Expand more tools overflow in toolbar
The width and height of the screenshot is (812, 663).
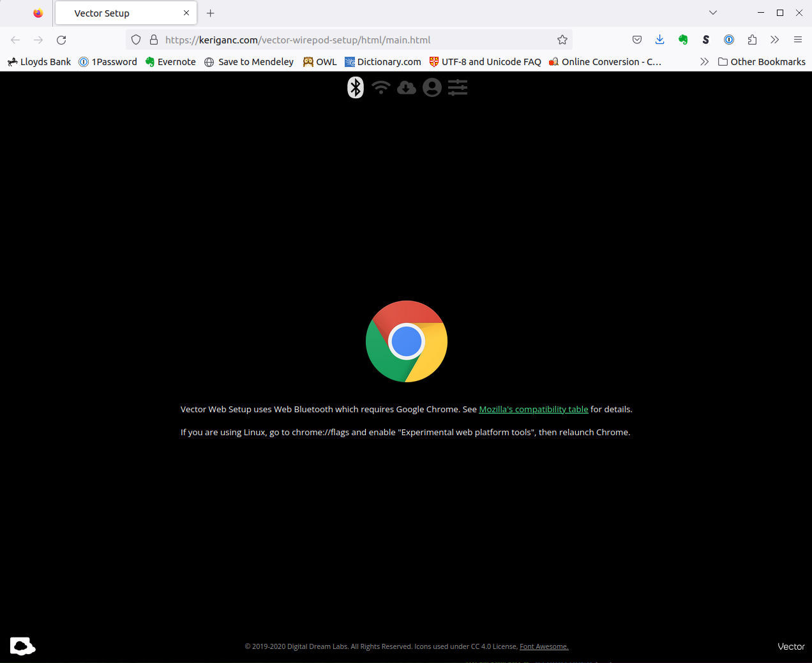click(x=775, y=40)
